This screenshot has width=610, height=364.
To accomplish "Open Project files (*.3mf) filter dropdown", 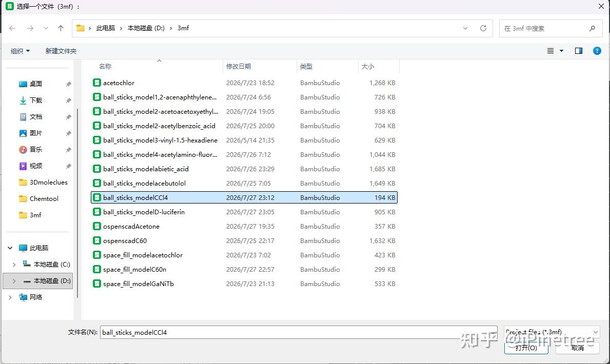I will [x=552, y=332].
